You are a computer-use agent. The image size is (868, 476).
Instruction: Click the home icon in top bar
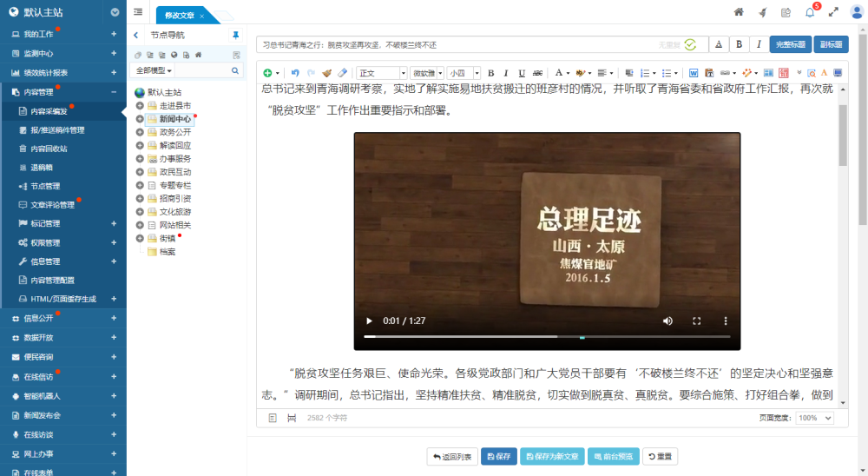pyautogui.click(x=739, y=12)
